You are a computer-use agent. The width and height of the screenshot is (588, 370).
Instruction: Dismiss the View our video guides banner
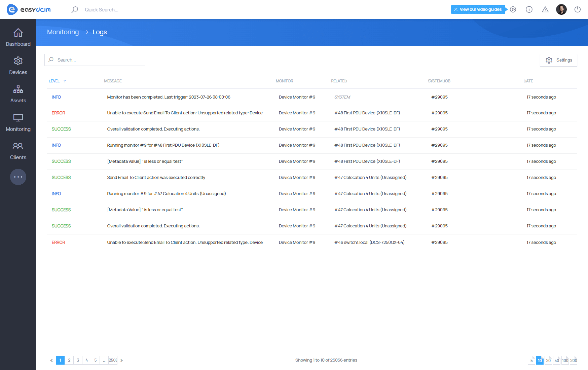click(x=456, y=9)
